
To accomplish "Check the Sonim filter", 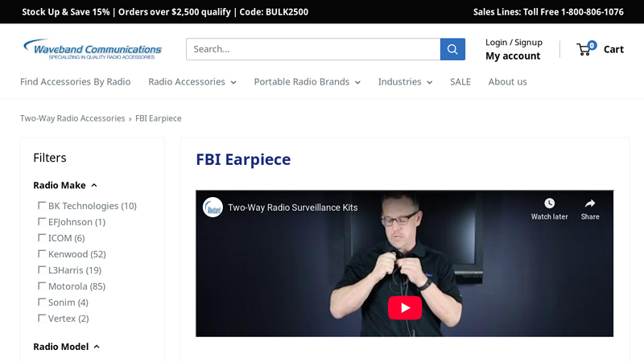I will (42, 302).
